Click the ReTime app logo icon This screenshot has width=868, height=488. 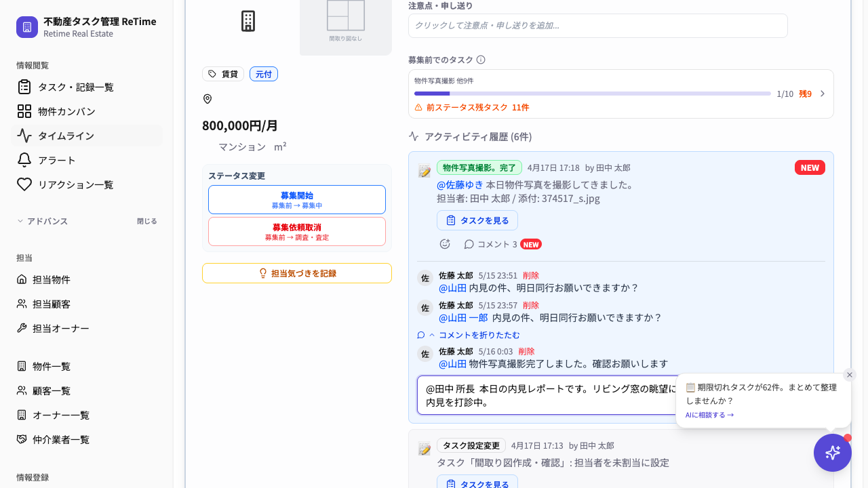(x=27, y=27)
